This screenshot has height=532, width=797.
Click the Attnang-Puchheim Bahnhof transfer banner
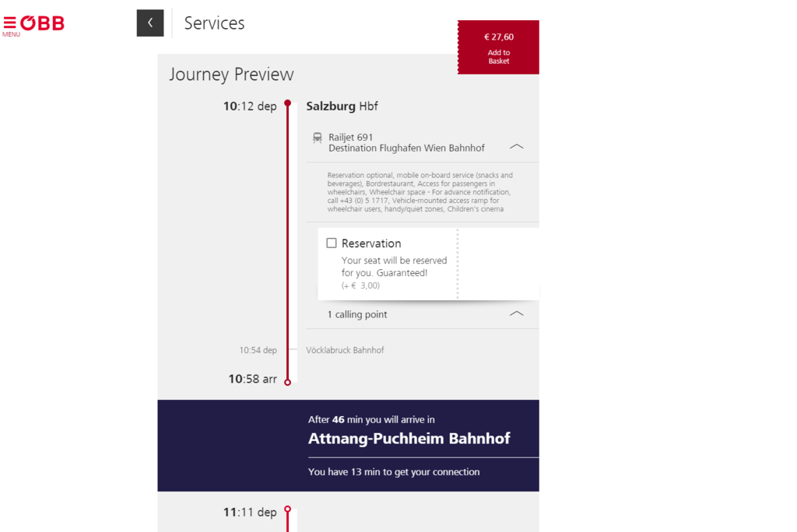[409, 439]
